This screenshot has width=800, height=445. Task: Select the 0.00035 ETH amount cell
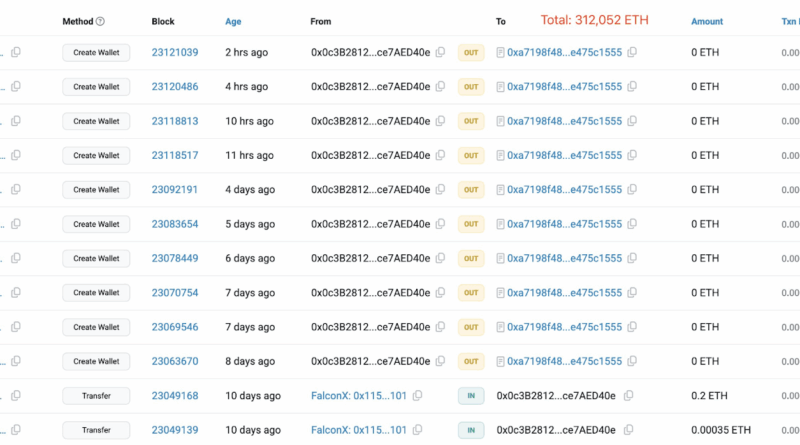721,430
